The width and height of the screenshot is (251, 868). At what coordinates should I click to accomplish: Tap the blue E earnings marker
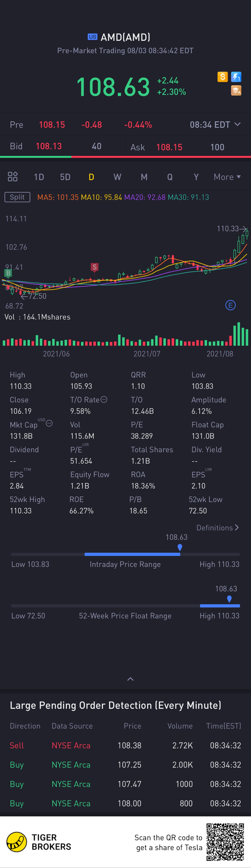pos(230,305)
